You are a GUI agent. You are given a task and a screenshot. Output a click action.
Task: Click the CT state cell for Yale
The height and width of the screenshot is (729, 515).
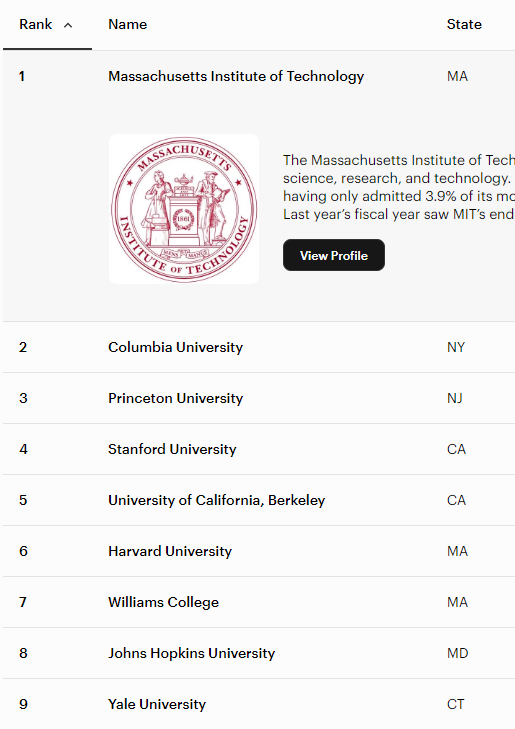[456, 704]
